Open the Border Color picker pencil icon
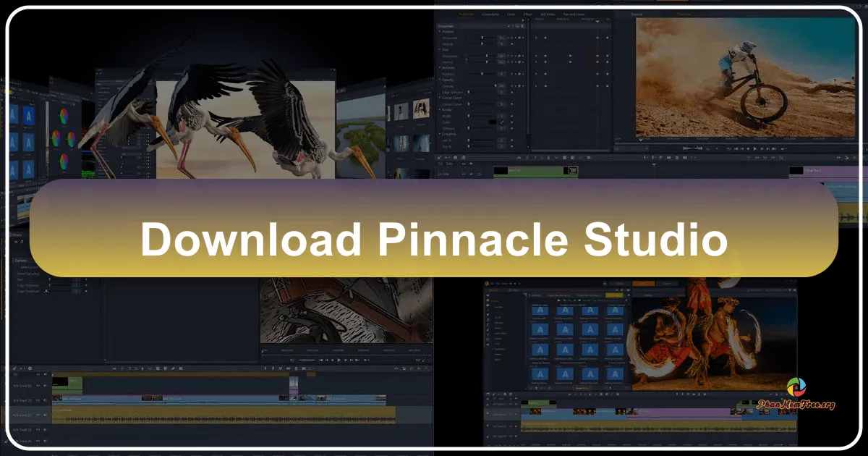868x456 pixels. click(502, 122)
